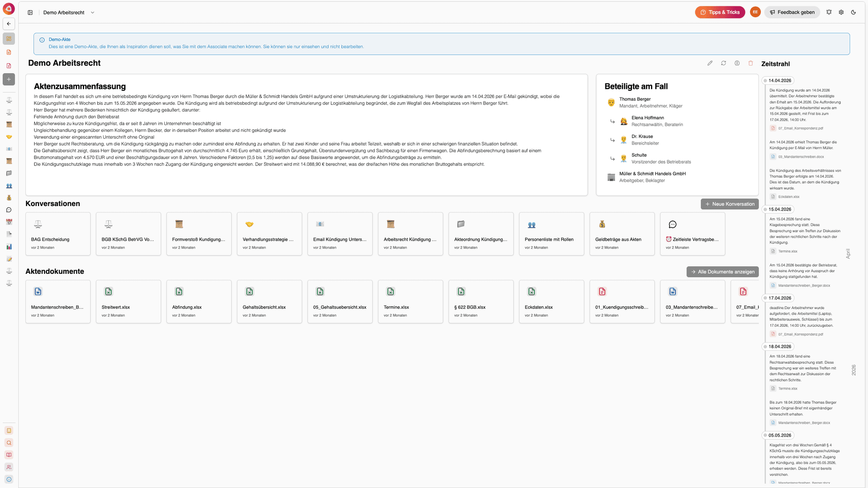Open 05_Gehaltsuebersicht.xlsx document

(340, 302)
